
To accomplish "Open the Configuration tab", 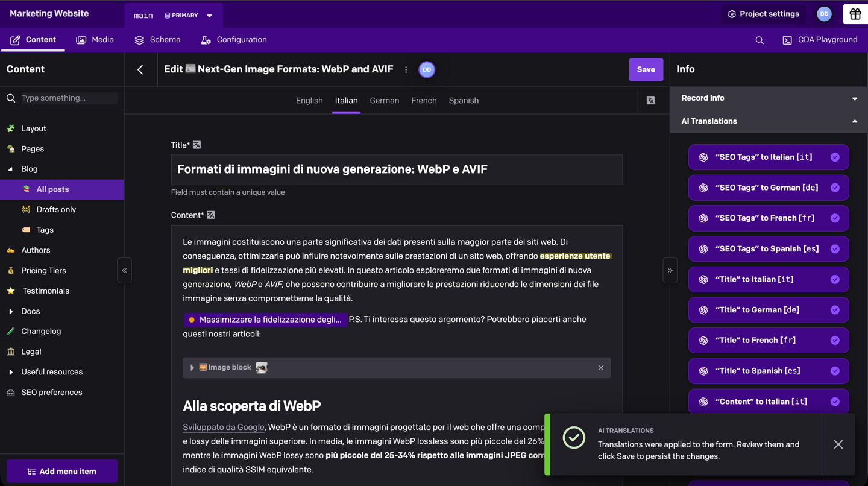I will coord(233,40).
